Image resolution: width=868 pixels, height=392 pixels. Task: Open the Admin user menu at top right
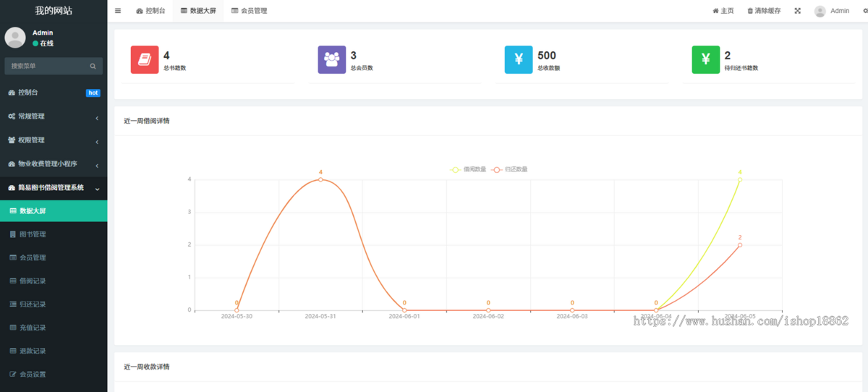click(x=832, y=11)
